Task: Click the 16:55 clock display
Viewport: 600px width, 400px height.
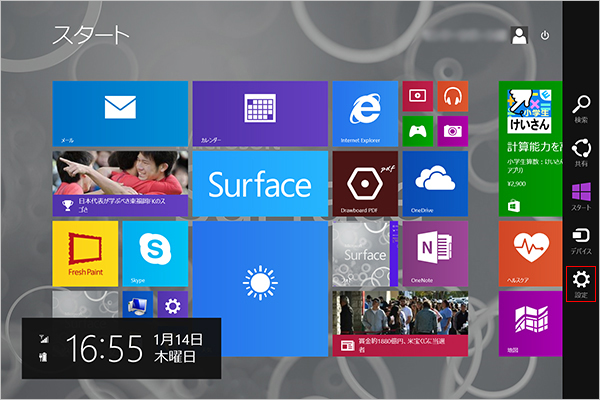Action: 104,348
